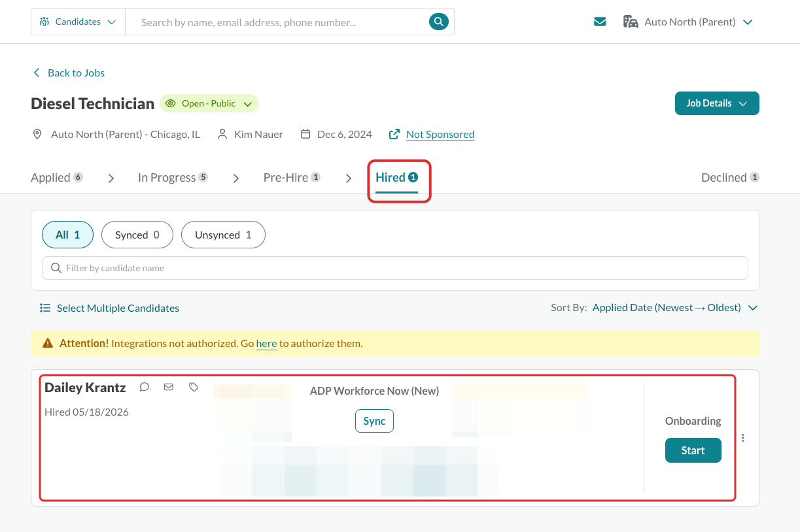Open the Auto North (Parent) account dropdown
The height and width of the screenshot is (532, 800).
click(x=687, y=22)
